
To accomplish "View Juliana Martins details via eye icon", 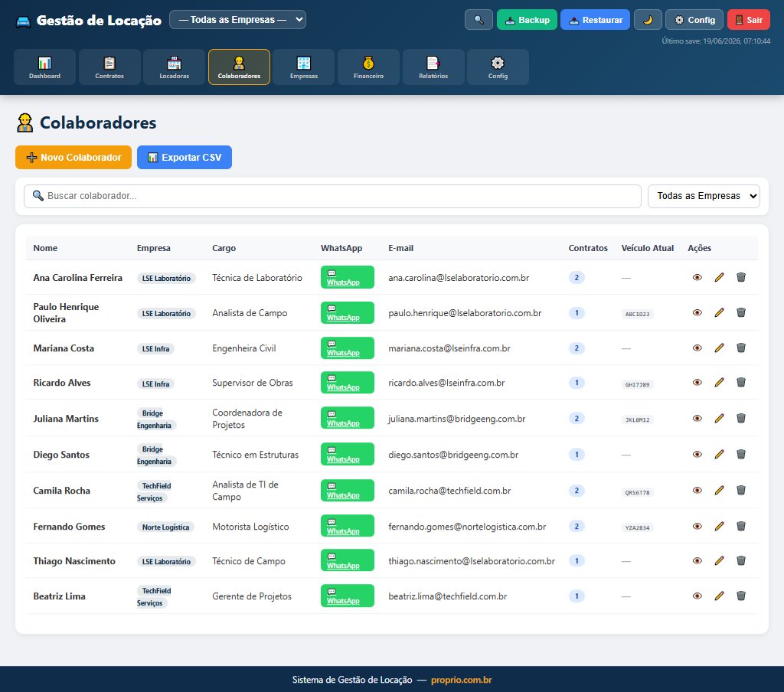I will pyautogui.click(x=697, y=419).
